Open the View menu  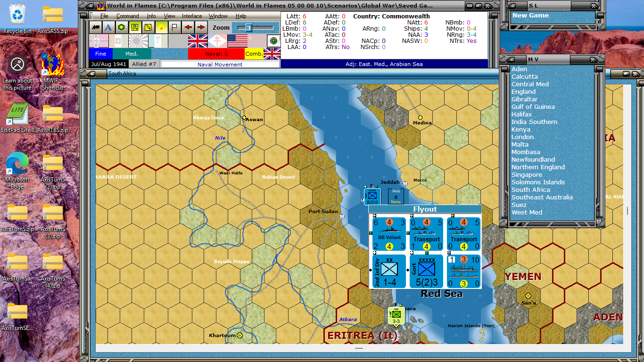tap(169, 16)
